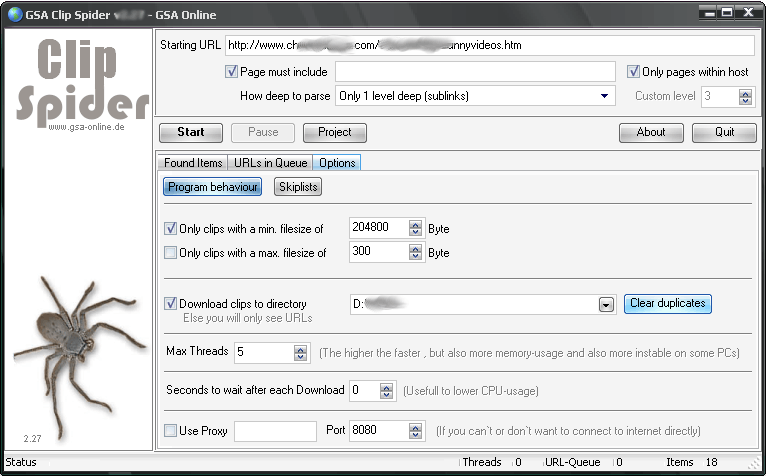The width and height of the screenshot is (766, 476).
Task: Click the Clear duplicates button
Action: point(667,303)
